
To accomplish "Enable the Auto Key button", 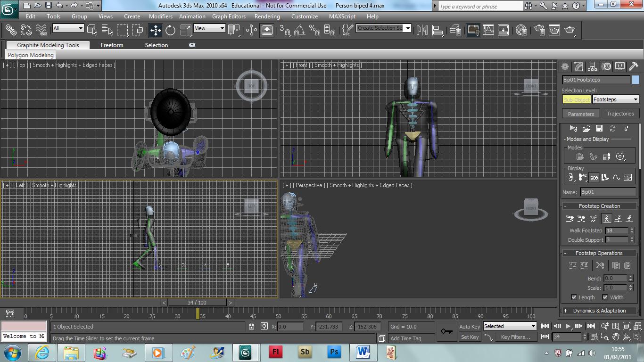I will click(x=470, y=326).
